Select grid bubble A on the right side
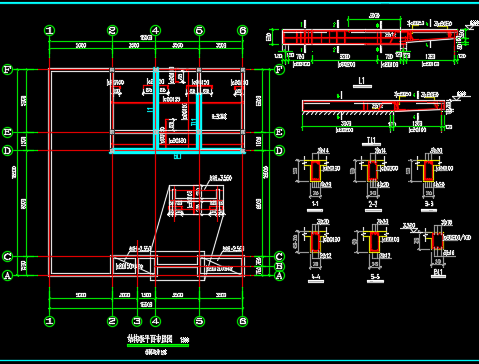479x364 pixels. (x=279, y=276)
